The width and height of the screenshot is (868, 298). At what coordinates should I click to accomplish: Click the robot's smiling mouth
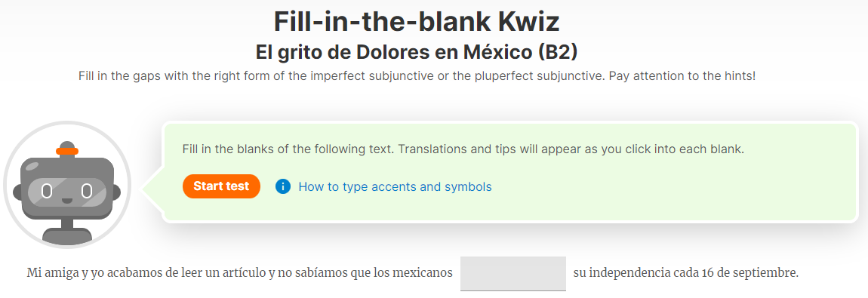point(67,200)
